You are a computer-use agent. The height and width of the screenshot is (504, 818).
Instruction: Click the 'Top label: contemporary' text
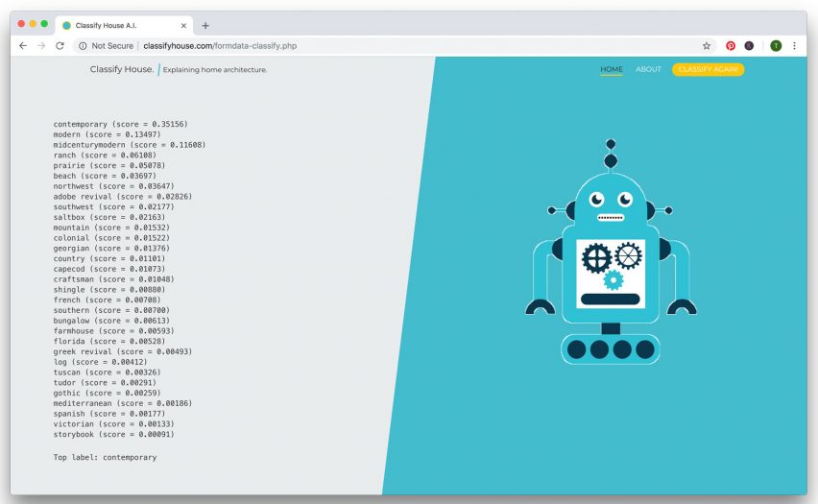coord(105,458)
